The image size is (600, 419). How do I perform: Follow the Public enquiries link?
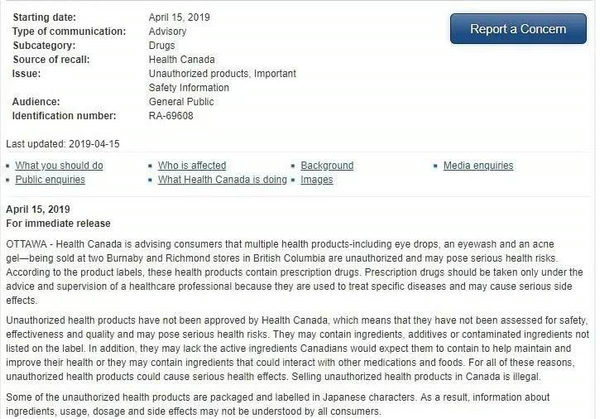[x=50, y=180]
